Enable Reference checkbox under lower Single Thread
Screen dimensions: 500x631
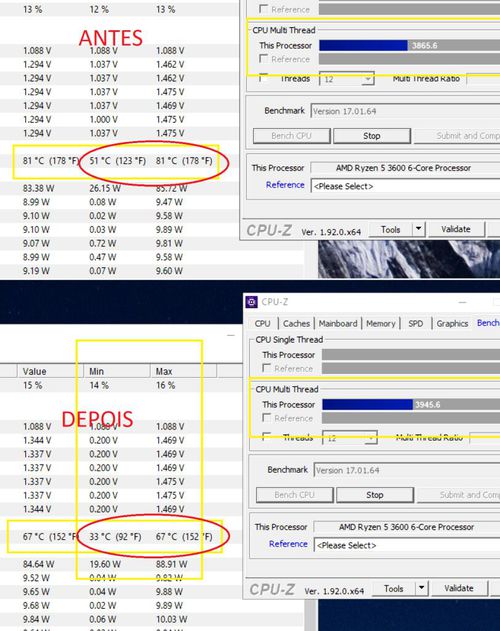(x=266, y=368)
